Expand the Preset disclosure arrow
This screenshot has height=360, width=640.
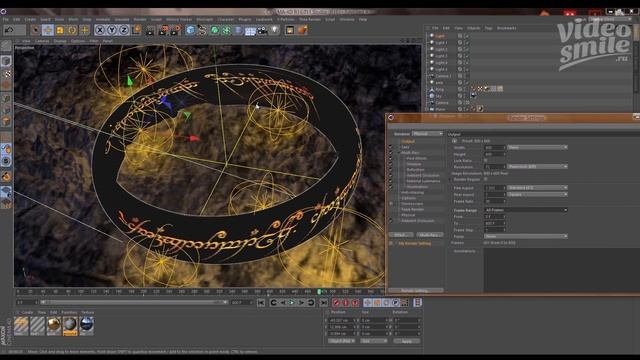[x=454, y=141]
